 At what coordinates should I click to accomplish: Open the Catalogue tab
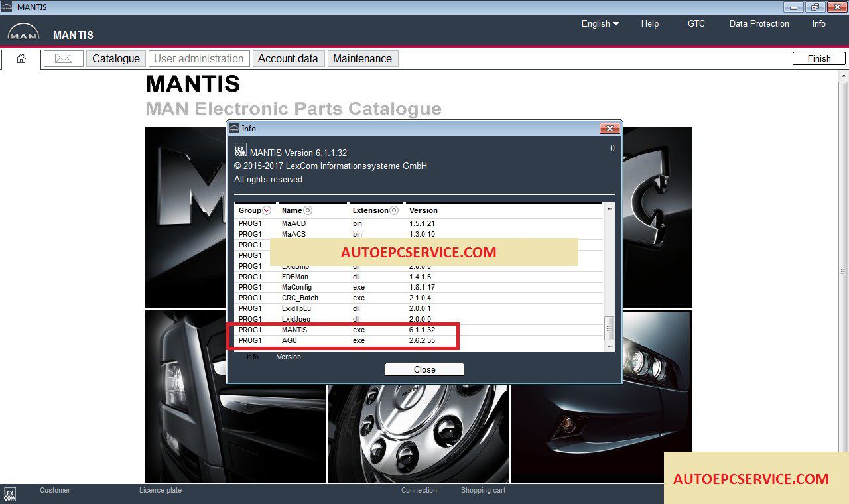[x=116, y=58]
